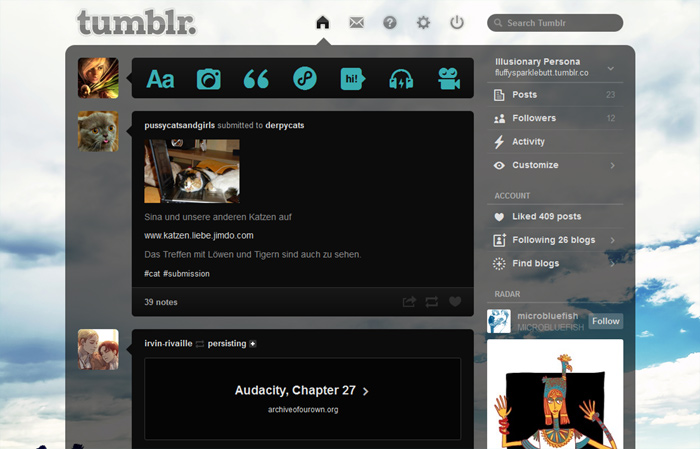Click the tumblr logo

tap(137, 22)
